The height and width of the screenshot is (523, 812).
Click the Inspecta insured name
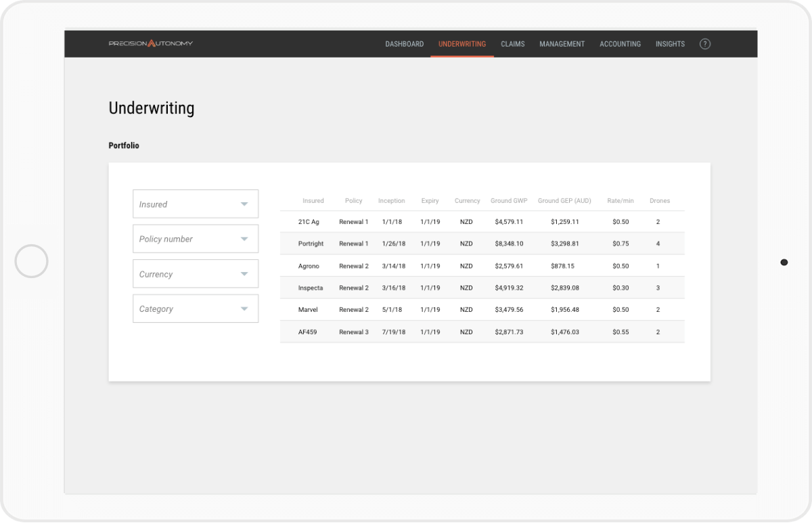click(x=311, y=288)
